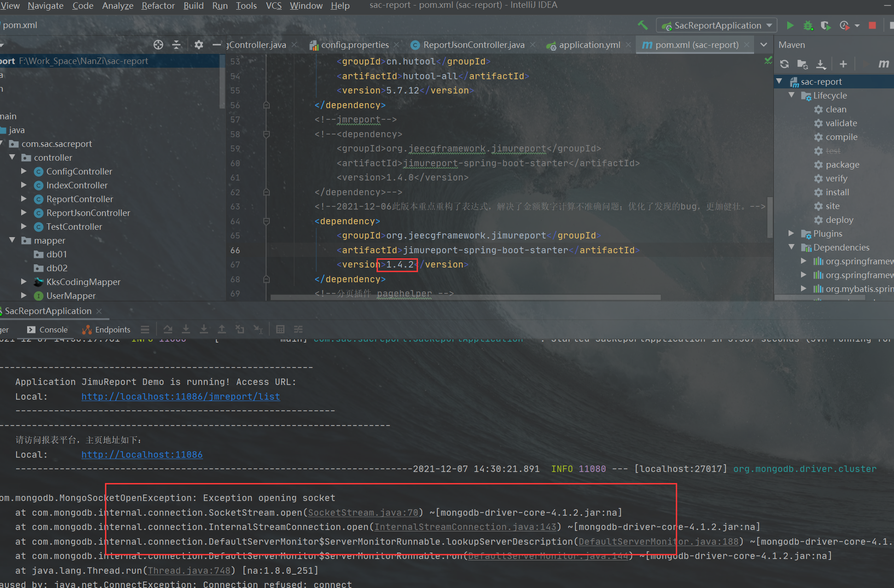Run SacReportApplication with the green play button

(790, 25)
